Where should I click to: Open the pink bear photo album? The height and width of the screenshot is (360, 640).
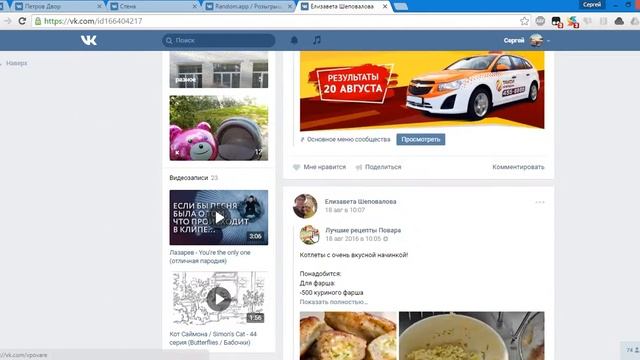click(x=219, y=128)
